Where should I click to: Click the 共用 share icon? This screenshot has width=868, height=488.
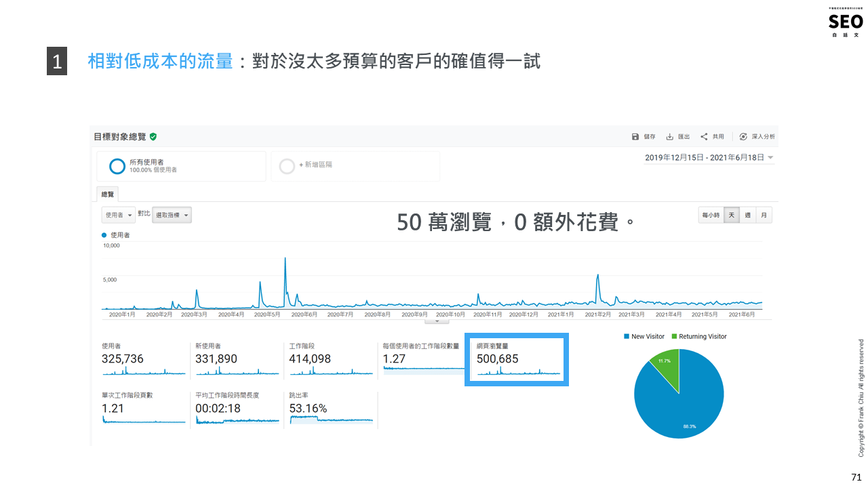[704, 137]
